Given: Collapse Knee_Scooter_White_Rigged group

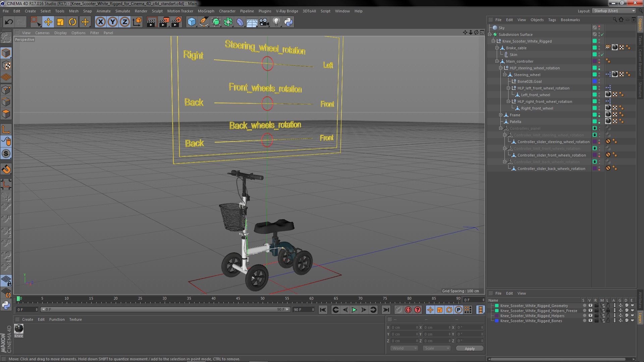Looking at the screenshot, I should coord(493,41).
